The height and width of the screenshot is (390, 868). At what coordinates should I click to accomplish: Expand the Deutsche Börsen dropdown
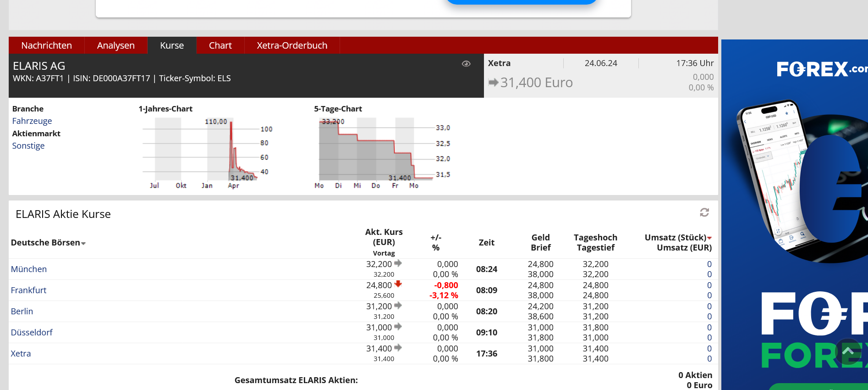point(83,243)
